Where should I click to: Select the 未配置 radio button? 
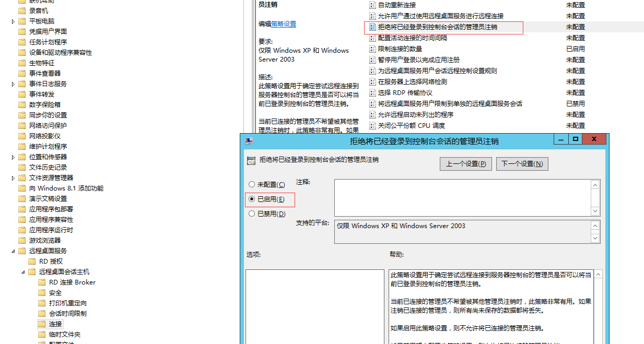252,185
